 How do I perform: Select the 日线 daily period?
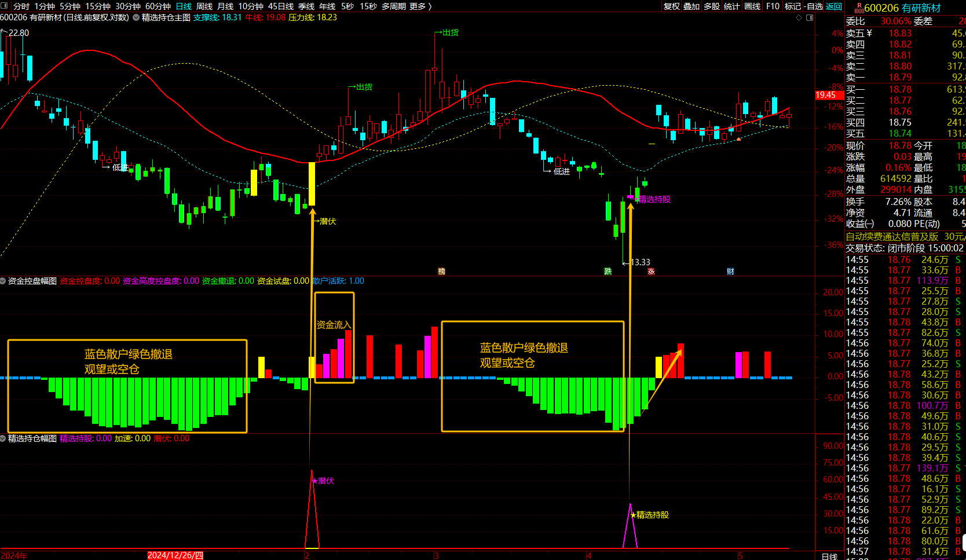point(184,6)
